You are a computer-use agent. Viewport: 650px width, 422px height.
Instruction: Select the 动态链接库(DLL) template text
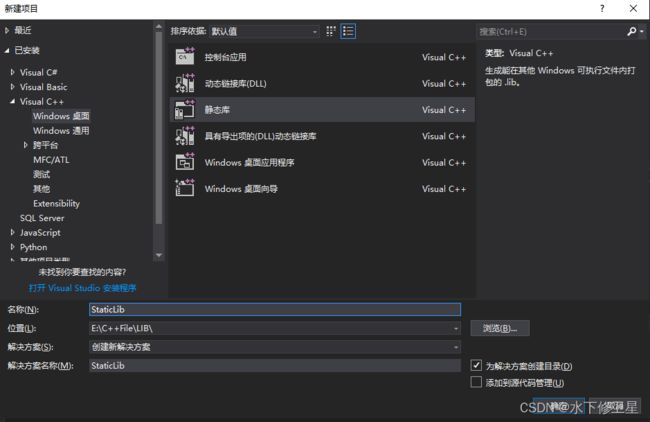tap(235, 83)
